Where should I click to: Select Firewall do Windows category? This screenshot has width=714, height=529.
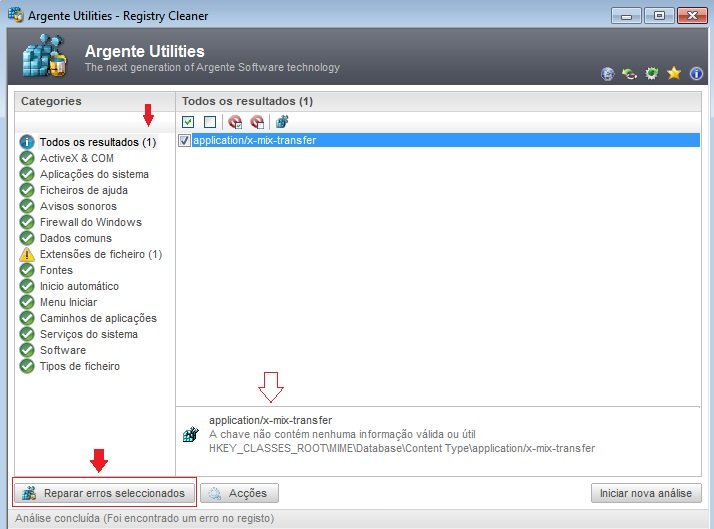(x=91, y=222)
